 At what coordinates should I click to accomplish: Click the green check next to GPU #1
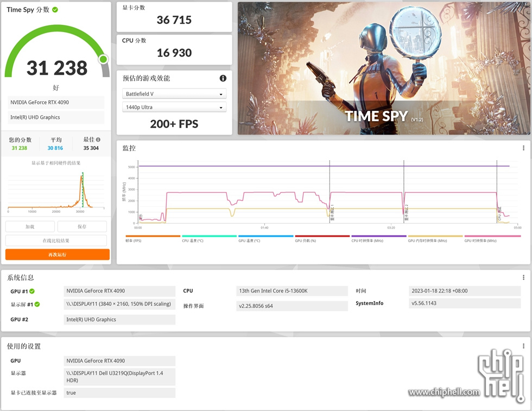pyautogui.click(x=32, y=291)
